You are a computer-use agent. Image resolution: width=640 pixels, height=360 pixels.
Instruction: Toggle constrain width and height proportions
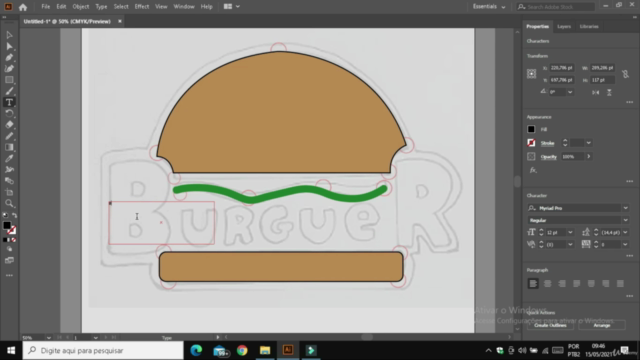pos(625,74)
